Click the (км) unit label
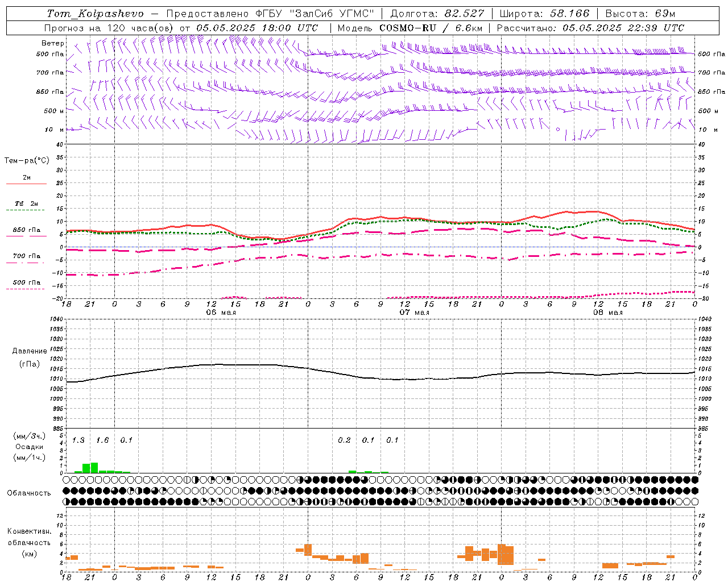This screenshot has width=728, height=582. (x=30, y=554)
